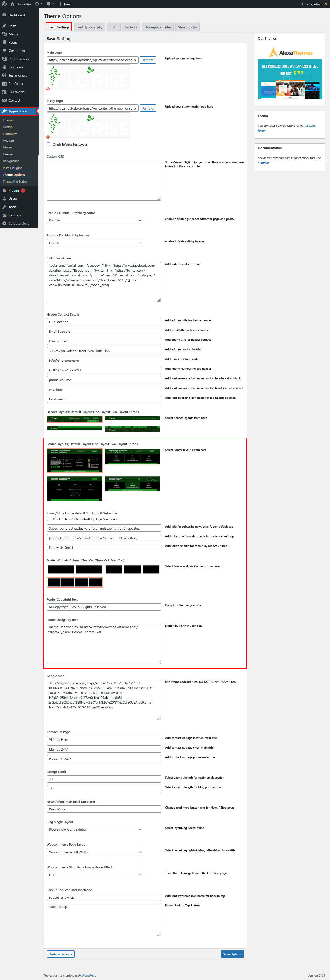
Task: Open Plugins via plug icon
Action: tap(4, 190)
